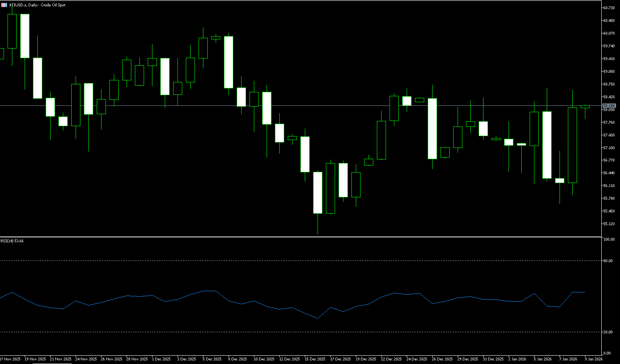Click the 5 Dec 2025 date label
Image resolution: width=620 pixels, height=364 pixels.
pos(212,359)
